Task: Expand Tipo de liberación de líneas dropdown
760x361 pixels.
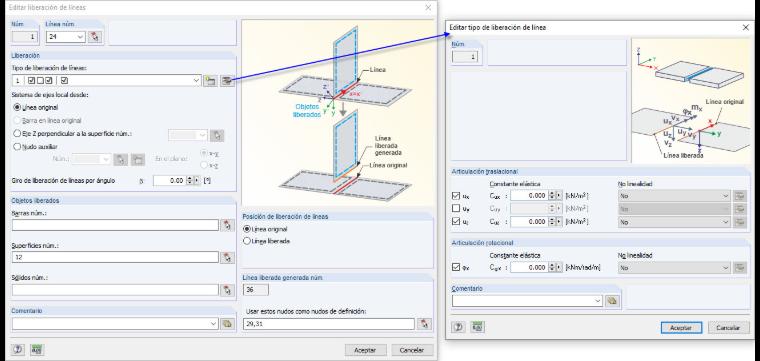Action: pos(196,80)
